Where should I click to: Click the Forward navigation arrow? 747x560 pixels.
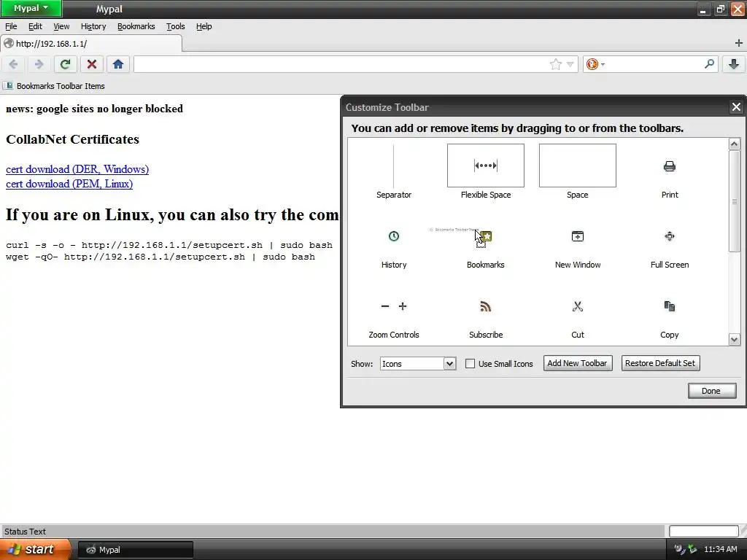(39, 64)
